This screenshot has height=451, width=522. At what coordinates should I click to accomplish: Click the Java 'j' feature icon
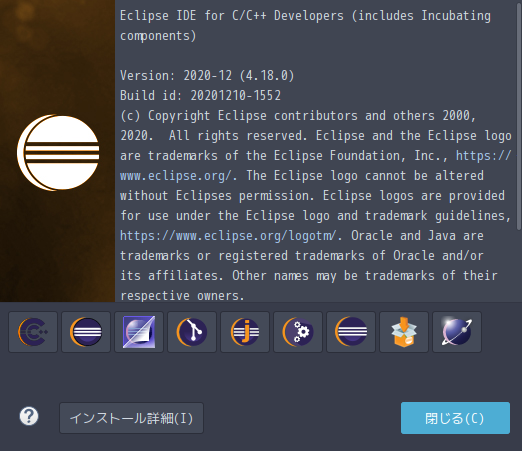[x=245, y=332]
